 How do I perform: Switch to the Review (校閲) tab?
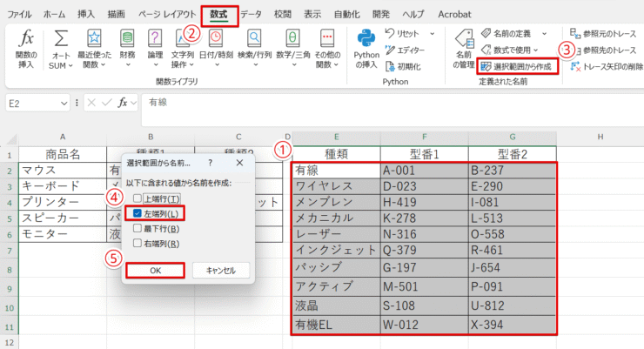[x=283, y=15]
